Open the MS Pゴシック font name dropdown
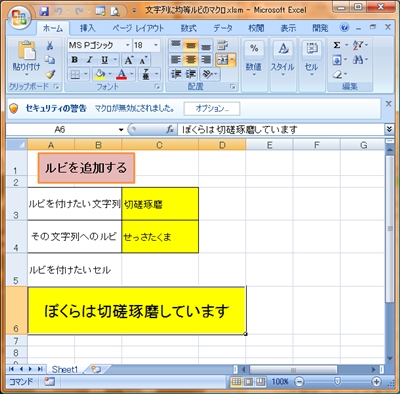 tap(127, 45)
